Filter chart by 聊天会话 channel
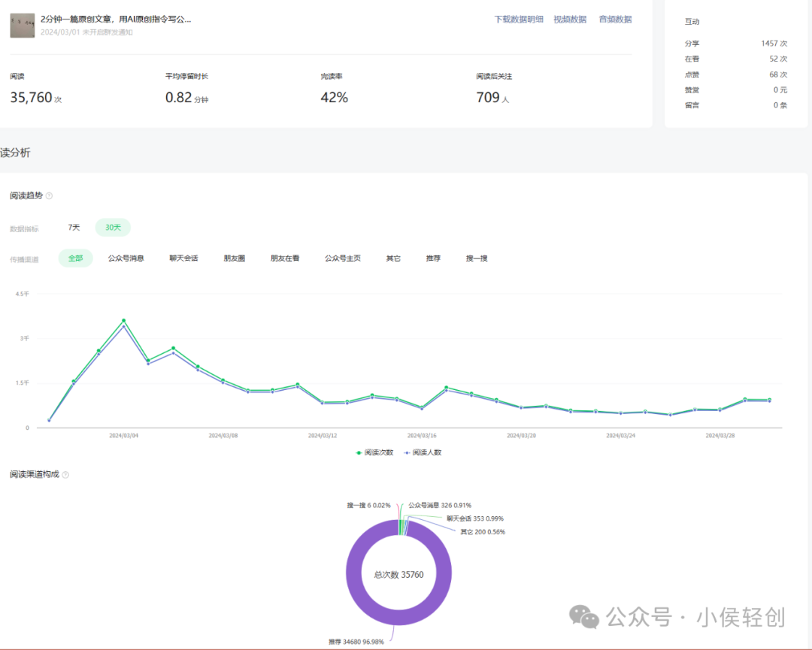 (183, 258)
